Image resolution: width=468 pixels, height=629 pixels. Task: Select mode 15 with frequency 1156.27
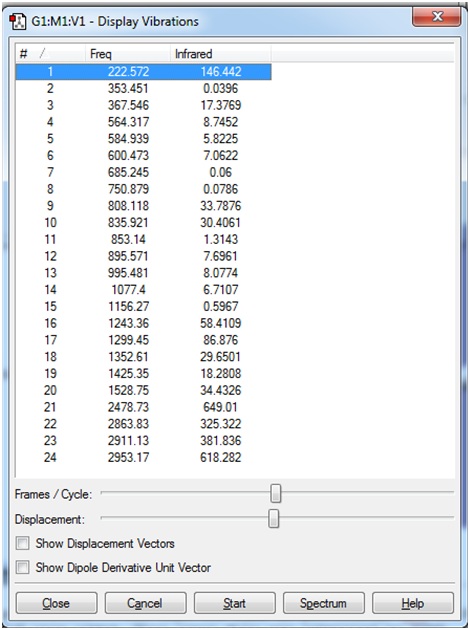click(x=144, y=306)
